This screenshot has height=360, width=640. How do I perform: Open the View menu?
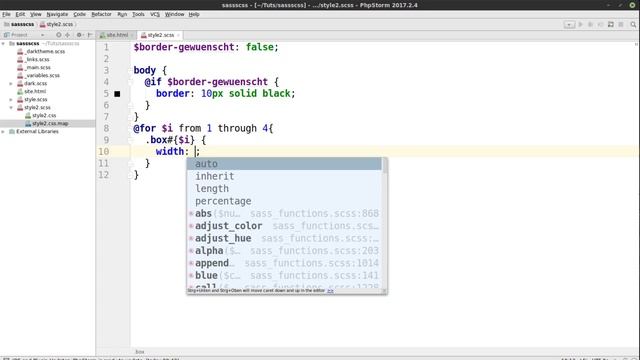(x=36, y=14)
